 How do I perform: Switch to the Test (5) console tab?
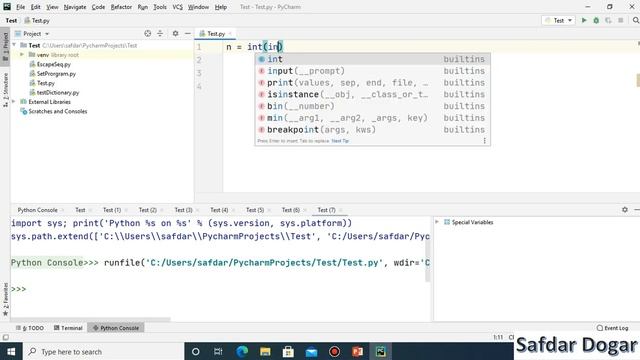tap(255, 210)
